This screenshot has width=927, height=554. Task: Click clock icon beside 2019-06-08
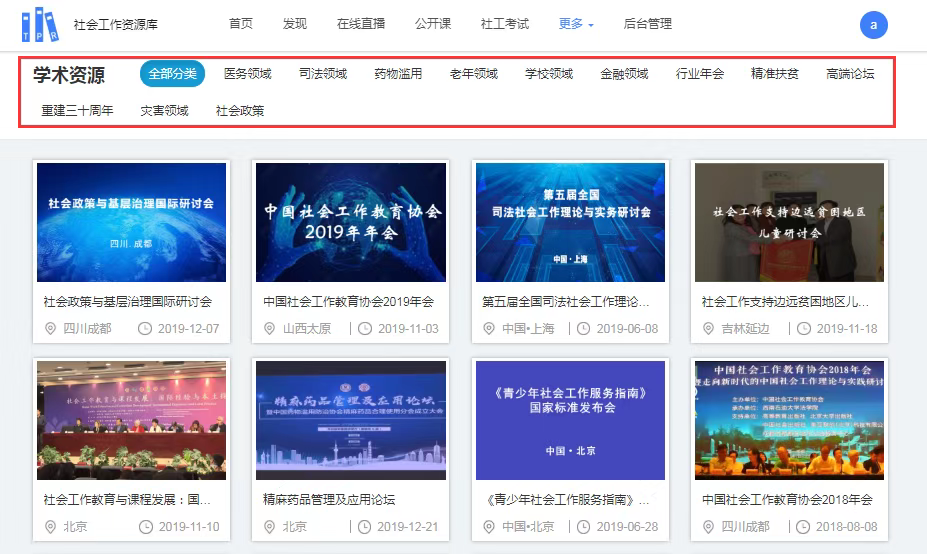[584, 329]
